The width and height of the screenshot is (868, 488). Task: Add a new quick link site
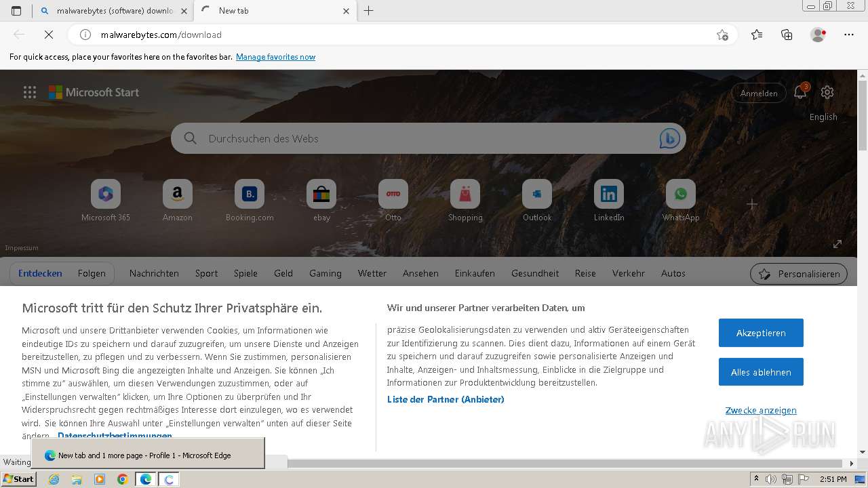(x=752, y=204)
